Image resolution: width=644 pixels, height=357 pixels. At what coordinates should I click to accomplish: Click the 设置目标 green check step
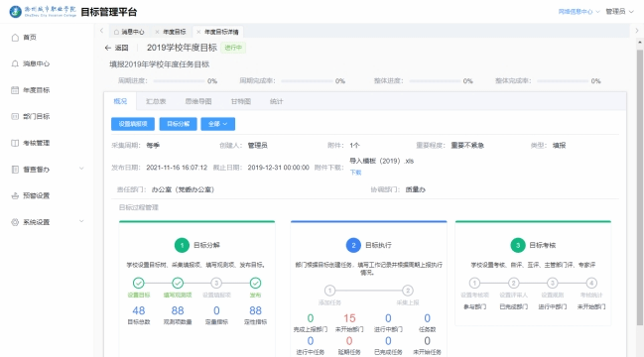[x=139, y=284]
